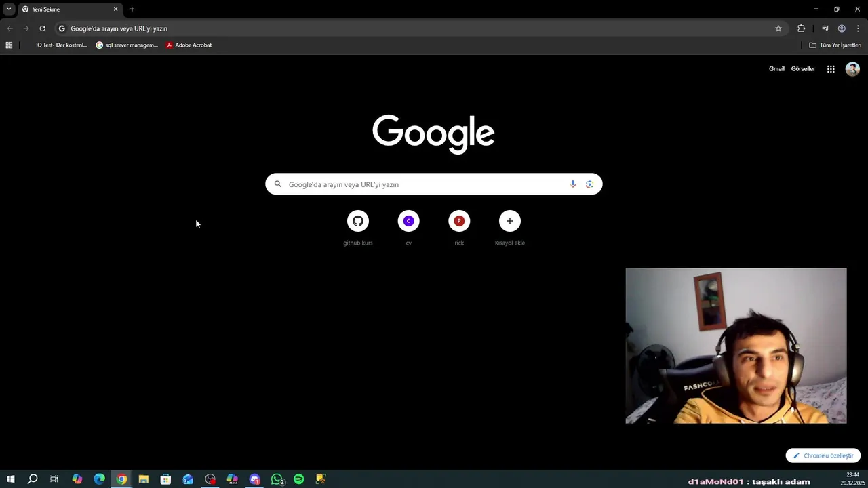The height and width of the screenshot is (488, 868).
Task: Open the Google apps grid menu
Action: click(831, 69)
